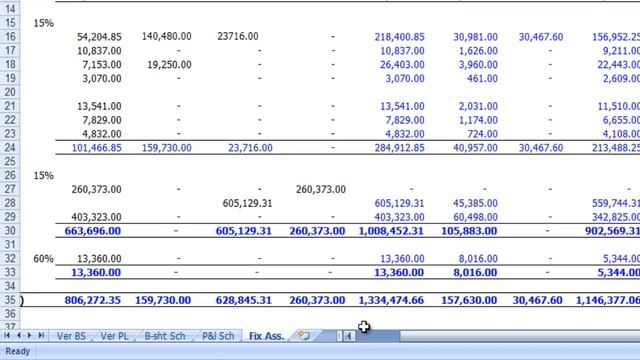The width and height of the screenshot is (640, 360).
Task: Click cell with 23716.00
Action: click(x=238, y=37)
